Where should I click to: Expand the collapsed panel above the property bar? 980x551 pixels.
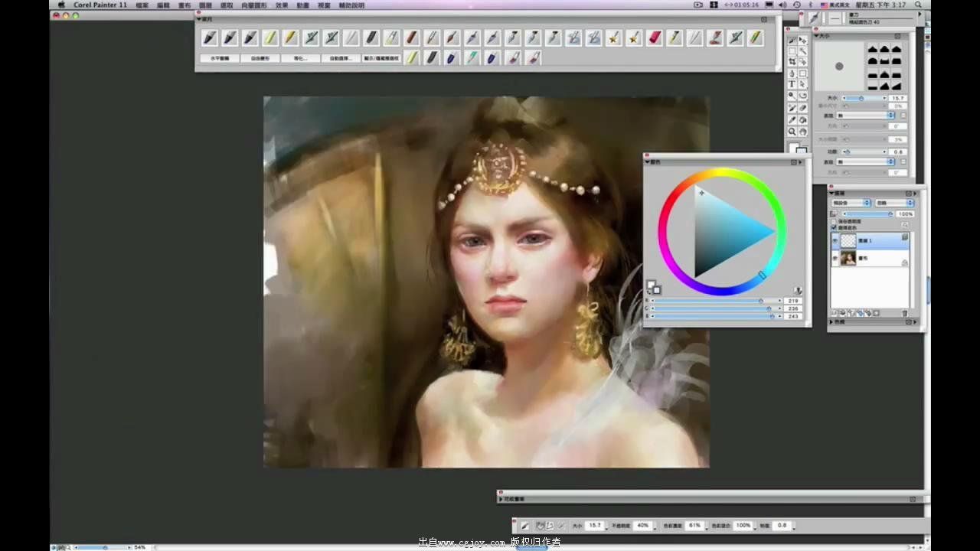(501, 499)
